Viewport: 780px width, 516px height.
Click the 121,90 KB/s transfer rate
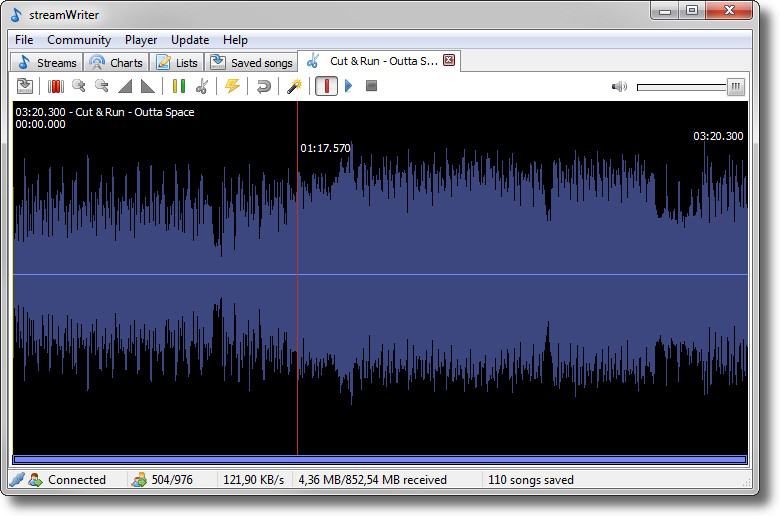[253, 480]
